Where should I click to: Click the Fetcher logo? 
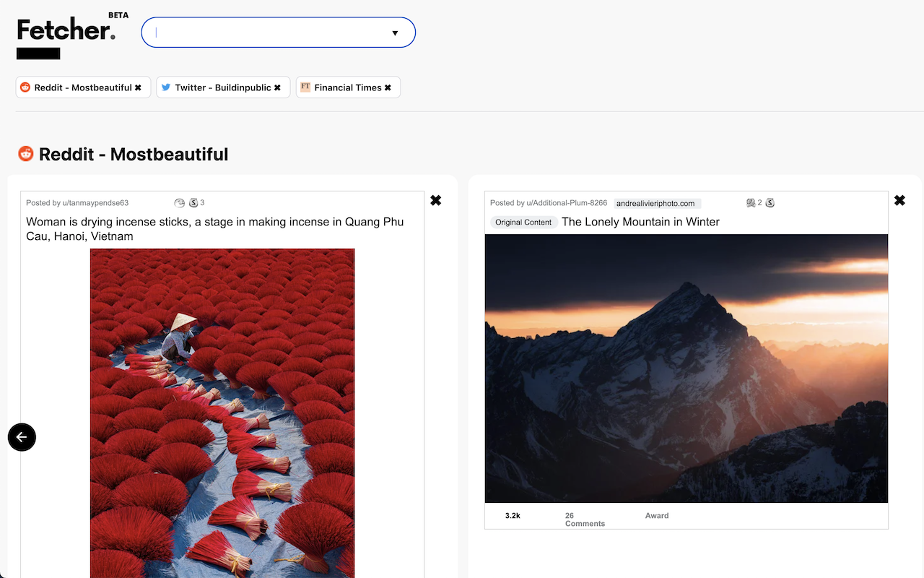click(66, 30)
